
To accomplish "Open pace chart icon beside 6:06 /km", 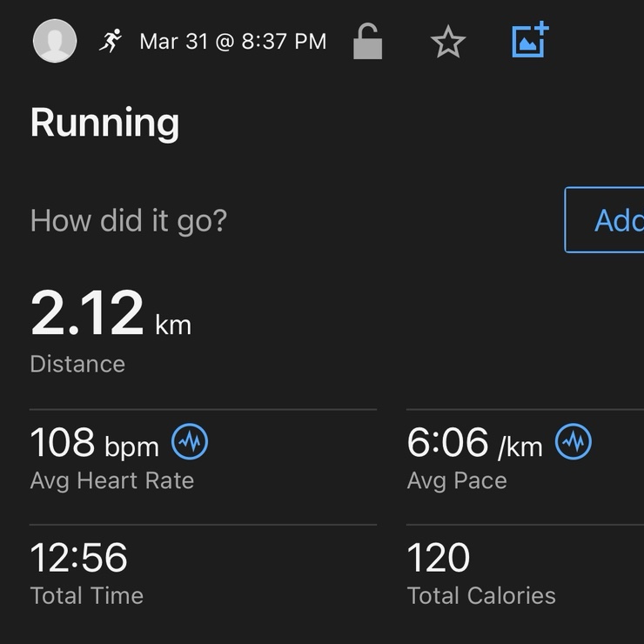I will click(x=574, y=443).
